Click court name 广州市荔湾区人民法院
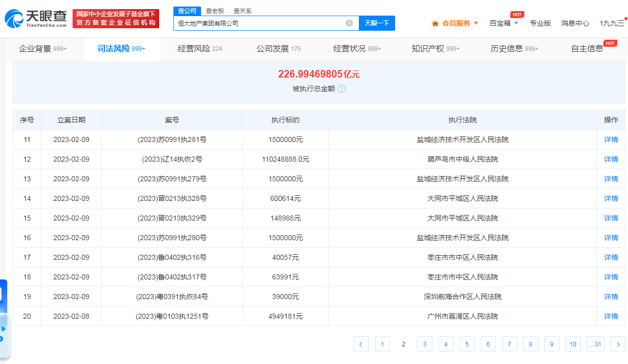 coord(463,316)
